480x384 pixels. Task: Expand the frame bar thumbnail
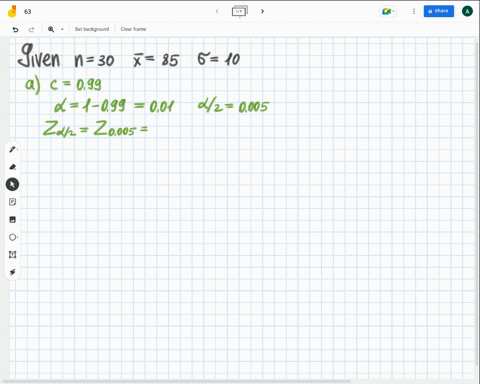click(x=240, y=11)
